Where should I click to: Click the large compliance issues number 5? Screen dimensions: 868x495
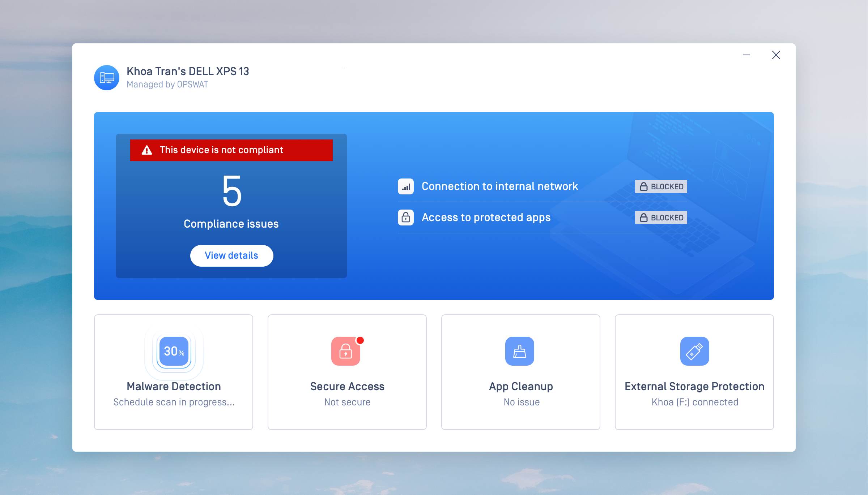click(x=231, y=191)
